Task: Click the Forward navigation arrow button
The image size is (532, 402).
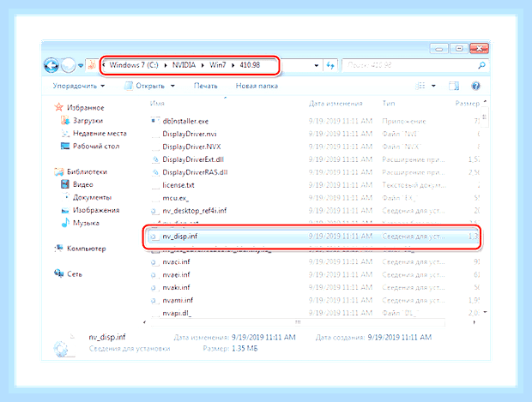Action: (x=69, y=65)
